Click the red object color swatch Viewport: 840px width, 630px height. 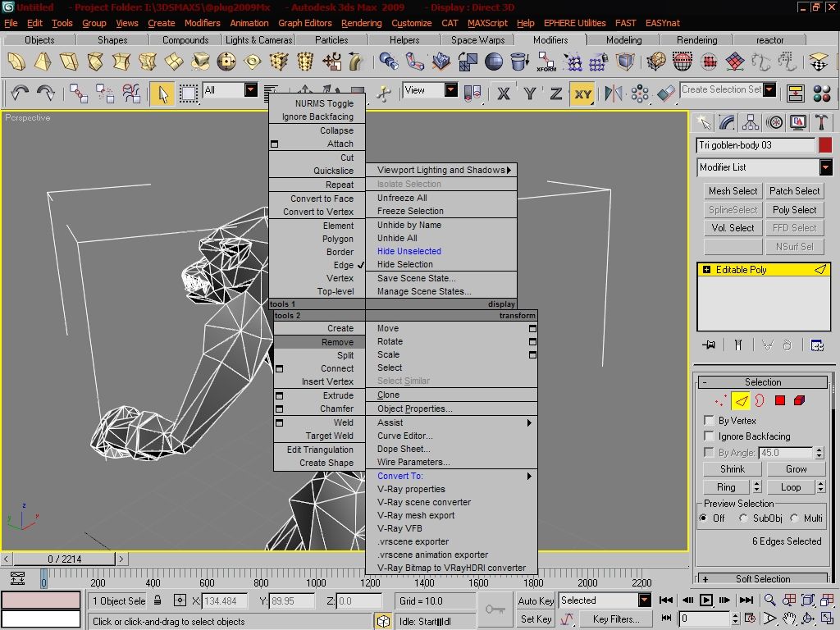click(825, 145)
